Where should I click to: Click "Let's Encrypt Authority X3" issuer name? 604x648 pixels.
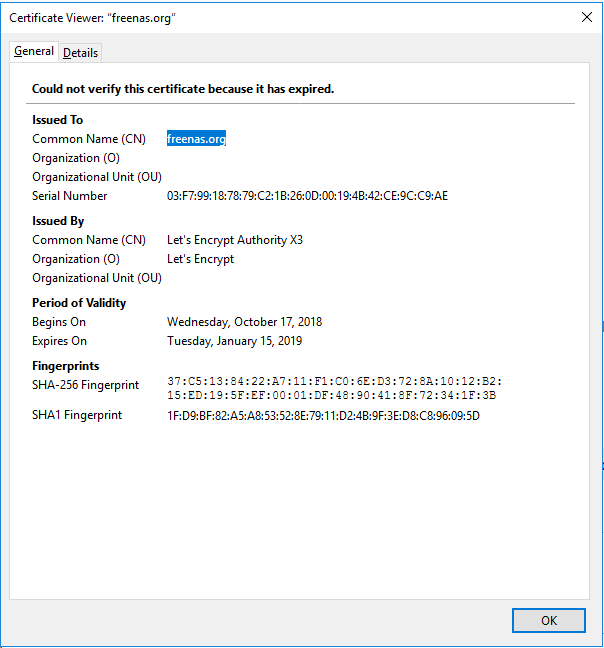[235, 240]
